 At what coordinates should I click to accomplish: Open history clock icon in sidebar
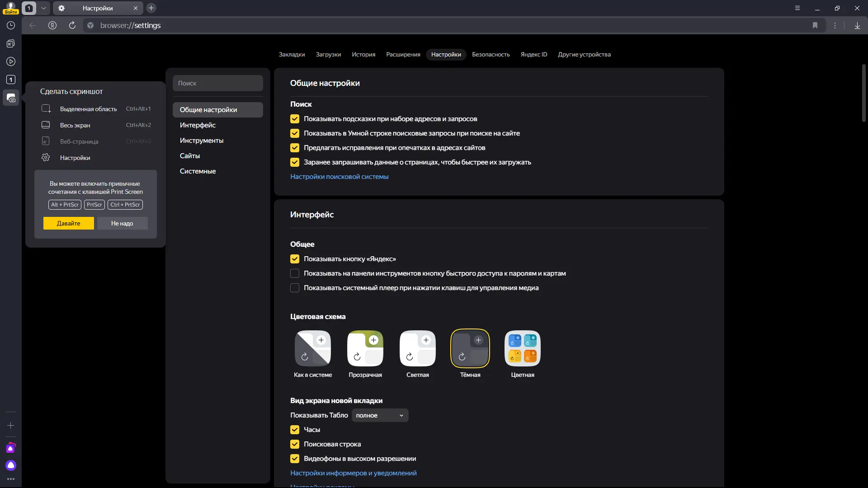11,25
